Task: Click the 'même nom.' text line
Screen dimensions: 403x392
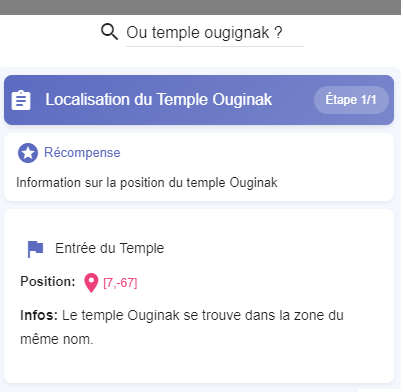Action: (x=57, y=339)
